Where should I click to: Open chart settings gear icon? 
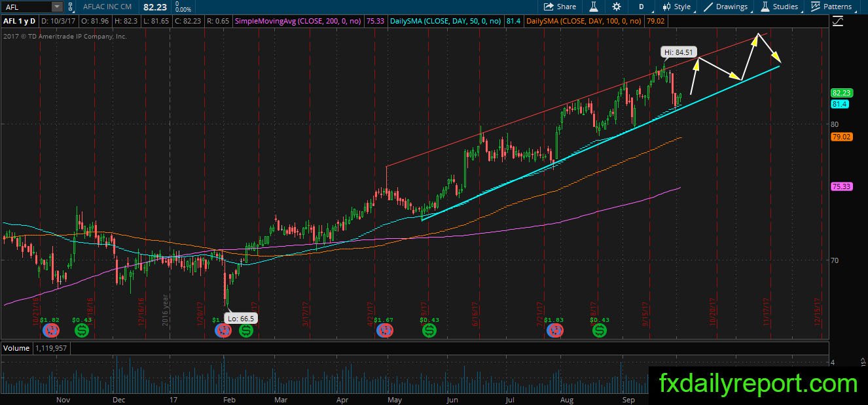(617, 7)
